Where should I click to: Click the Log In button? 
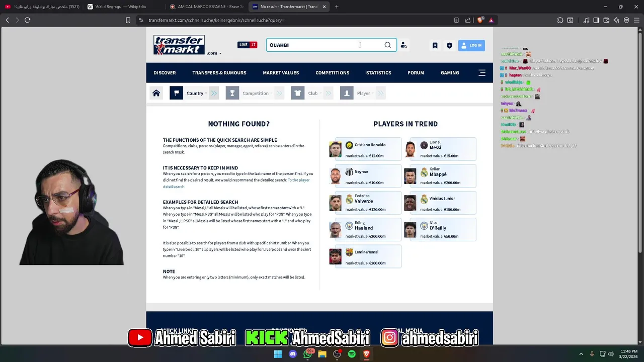(x=471, y=45)
